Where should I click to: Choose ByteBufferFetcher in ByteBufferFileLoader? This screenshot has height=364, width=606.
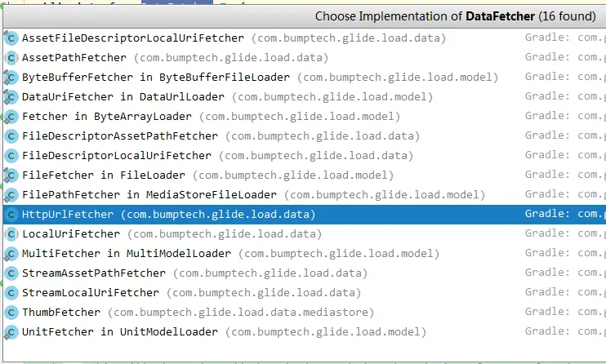pyautogui.click(x=305, y=78)
